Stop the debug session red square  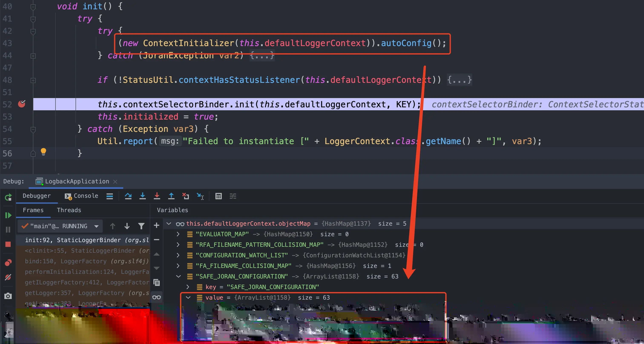click(8, 244)
